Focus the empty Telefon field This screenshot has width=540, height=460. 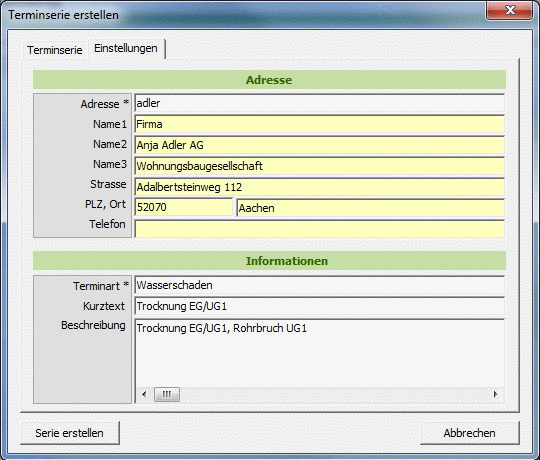[319, 229]
